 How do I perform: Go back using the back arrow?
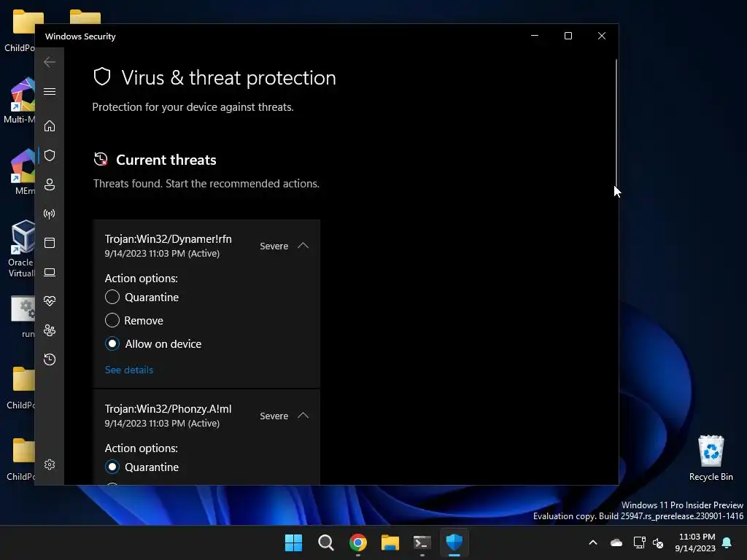click(50, 62)
